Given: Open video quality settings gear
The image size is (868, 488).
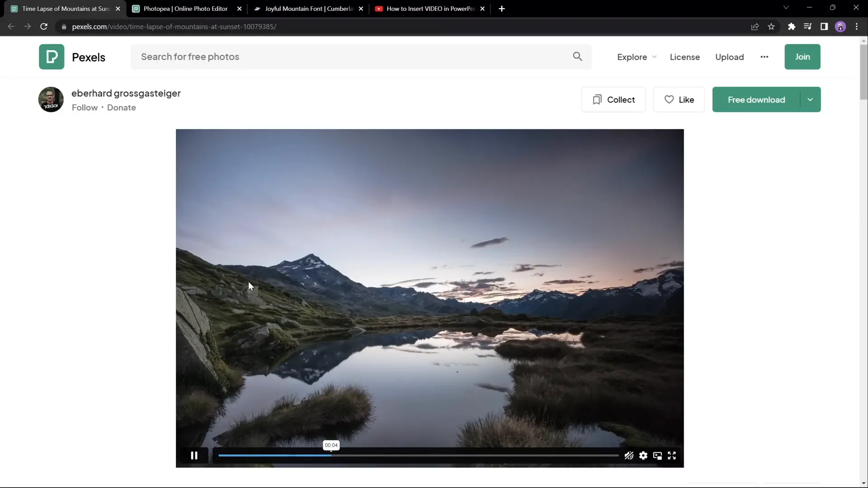Looking at the screenshot, I should tap(644, 455).
